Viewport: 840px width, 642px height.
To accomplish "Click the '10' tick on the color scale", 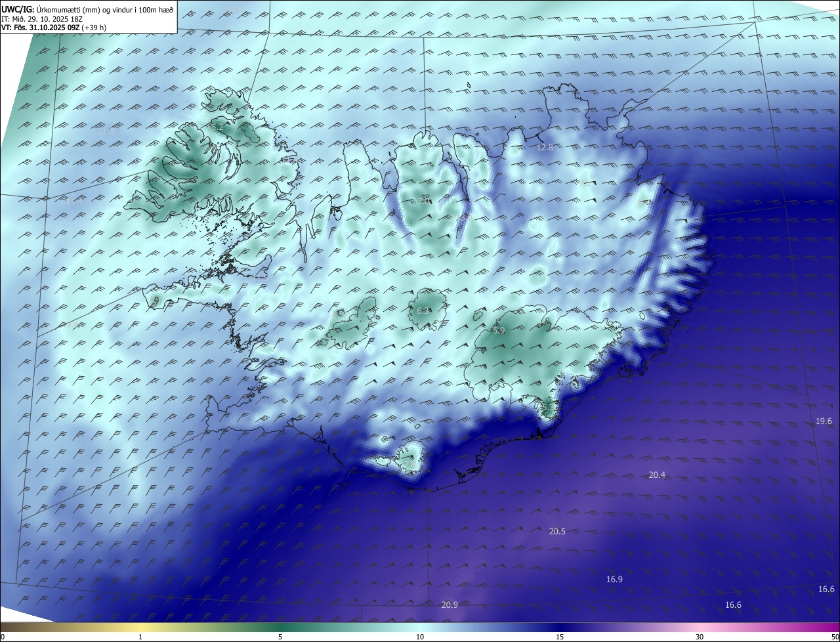I will pos(420,637).
